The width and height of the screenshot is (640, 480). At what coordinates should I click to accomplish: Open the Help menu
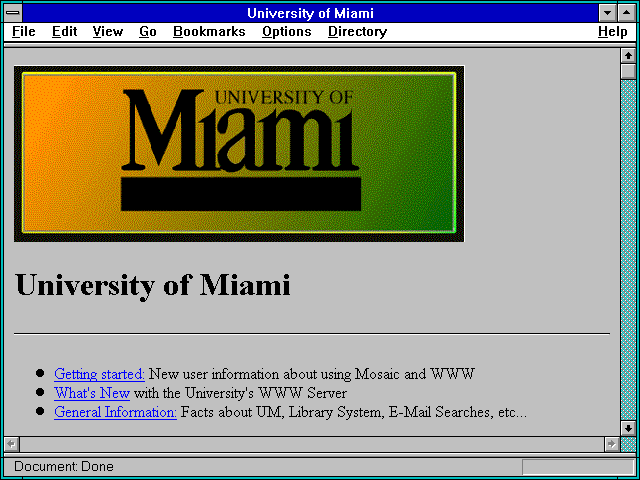coord(613,32)
